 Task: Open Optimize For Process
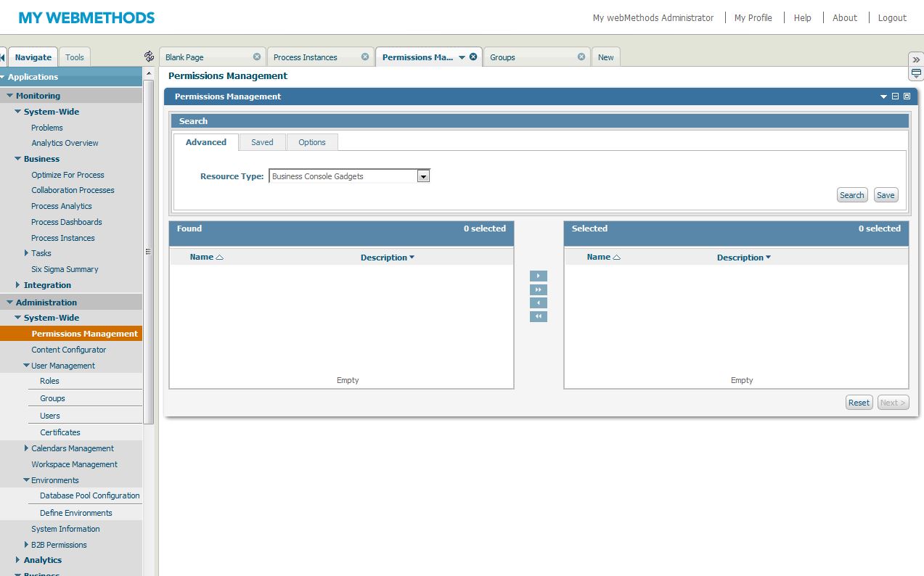68,175
